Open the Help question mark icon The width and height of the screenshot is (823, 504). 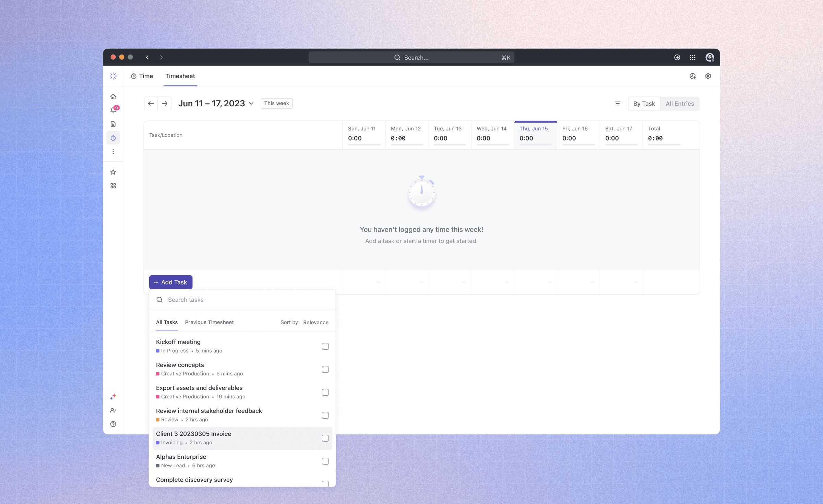pyautogui.click(x=113, y=424)
